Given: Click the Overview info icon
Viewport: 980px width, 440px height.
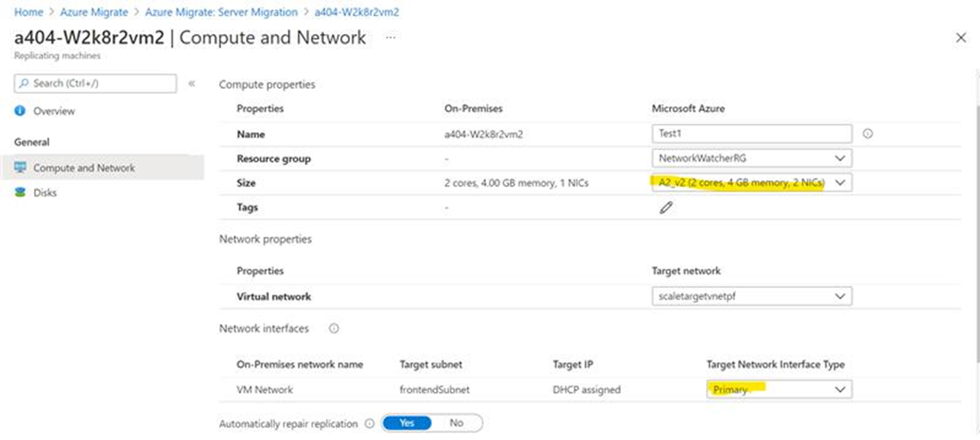Looking at the screenshot, I should 20,111.
